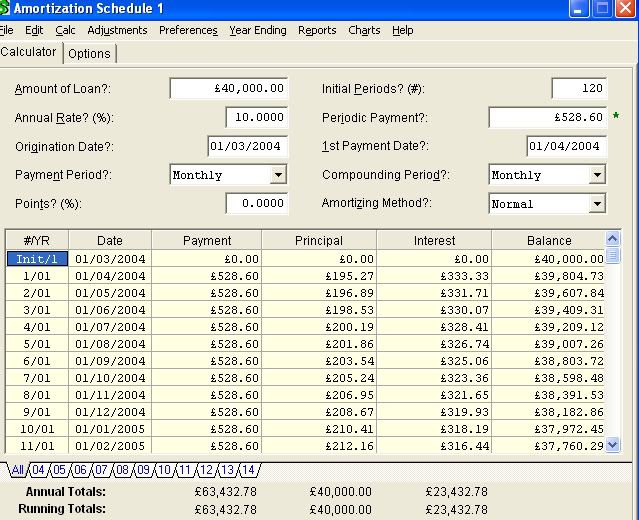Minimize the Amortization Schedule window
This screenshot has height=520, width=639.
tap(579, 8)
